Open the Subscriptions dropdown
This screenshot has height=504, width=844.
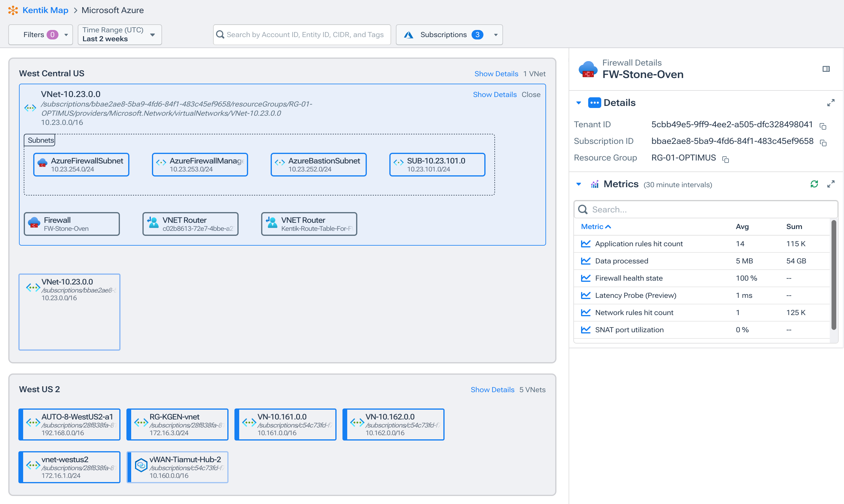click(x=496, y=35)
